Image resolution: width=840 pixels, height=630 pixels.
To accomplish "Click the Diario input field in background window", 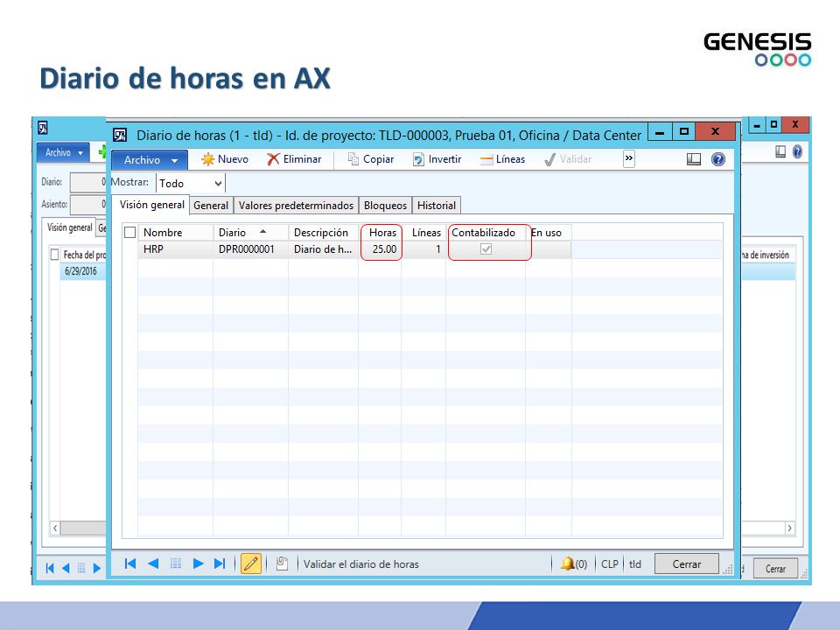I will pos(87,182).
